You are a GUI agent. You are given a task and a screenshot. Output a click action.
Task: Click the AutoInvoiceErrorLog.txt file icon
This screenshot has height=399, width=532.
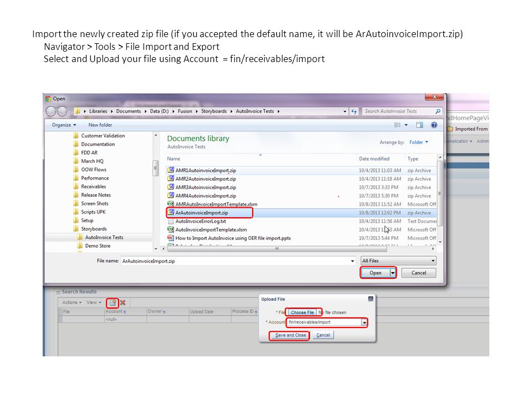171,221
